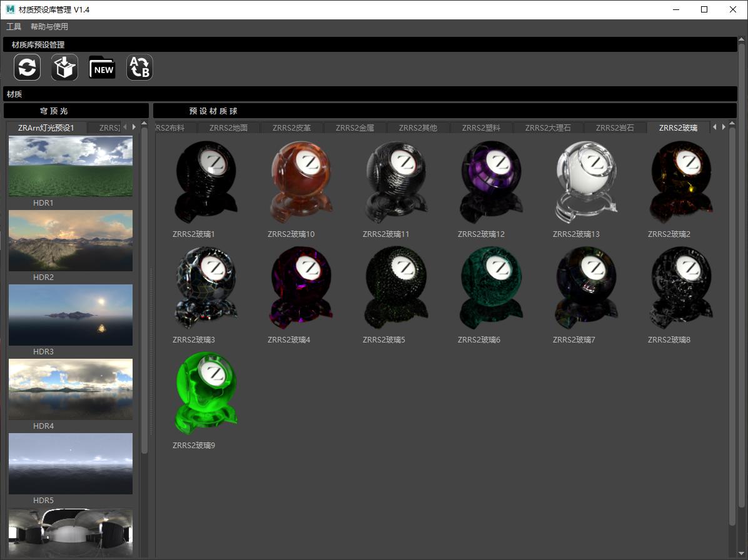This screenshot has width=748, height=560.
Task: Select the teal ZRRS2玻璃6 material ball
Action: (x=491, y=287)
